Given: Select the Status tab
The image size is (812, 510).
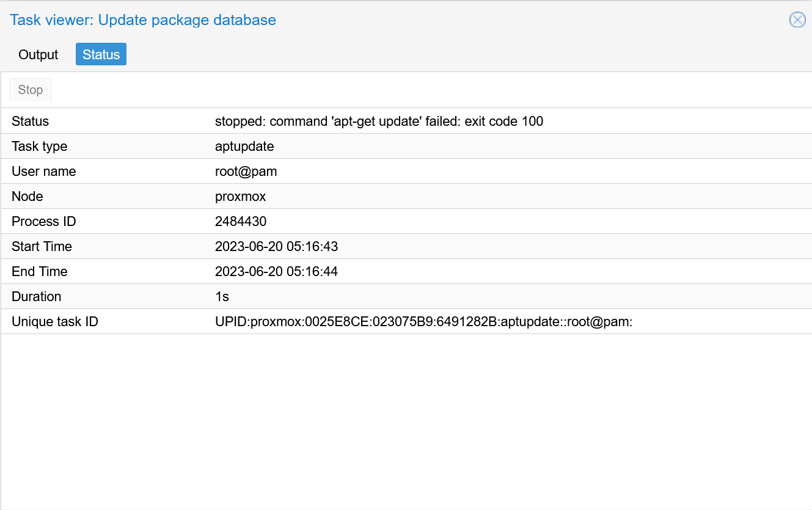Looking at the screenshot, I should (x=100, y=54).
